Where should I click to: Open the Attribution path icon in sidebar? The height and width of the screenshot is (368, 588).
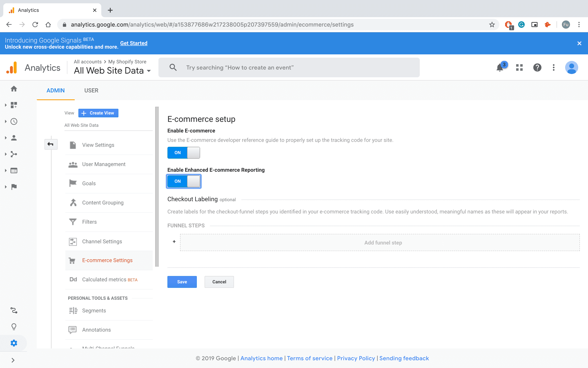tap(14, 310)
